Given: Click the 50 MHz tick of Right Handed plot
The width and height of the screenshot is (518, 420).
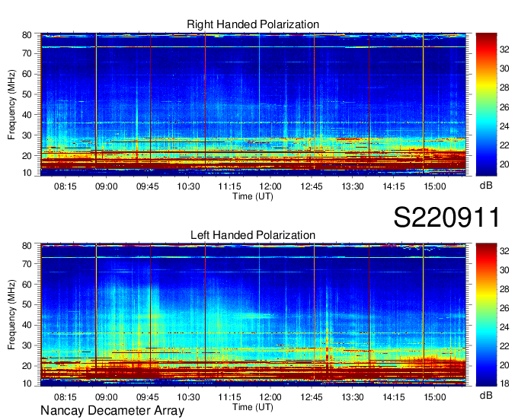Looking at the screenshot, I should point(27,94).
